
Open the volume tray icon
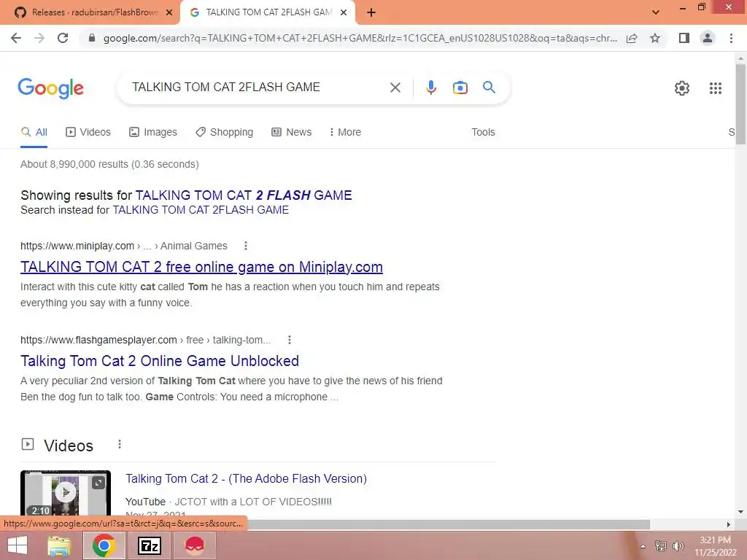678,546
